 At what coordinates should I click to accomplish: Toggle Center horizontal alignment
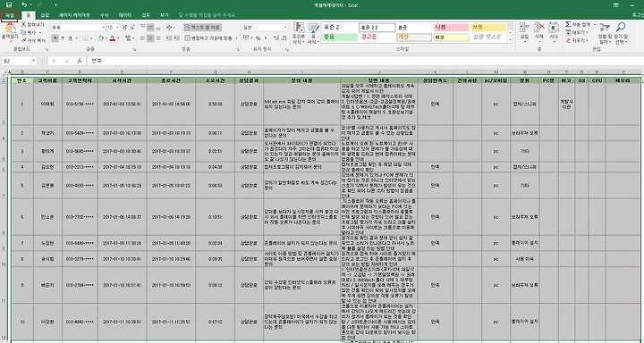pos(150,38)
